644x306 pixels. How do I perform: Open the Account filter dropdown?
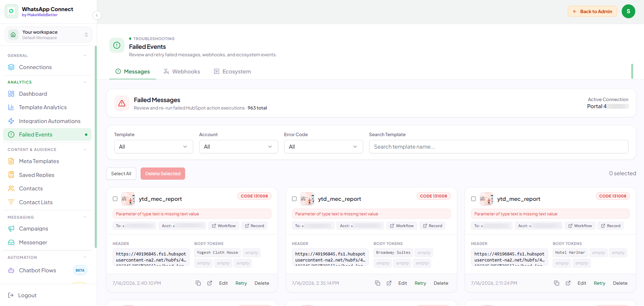(239, 147)
